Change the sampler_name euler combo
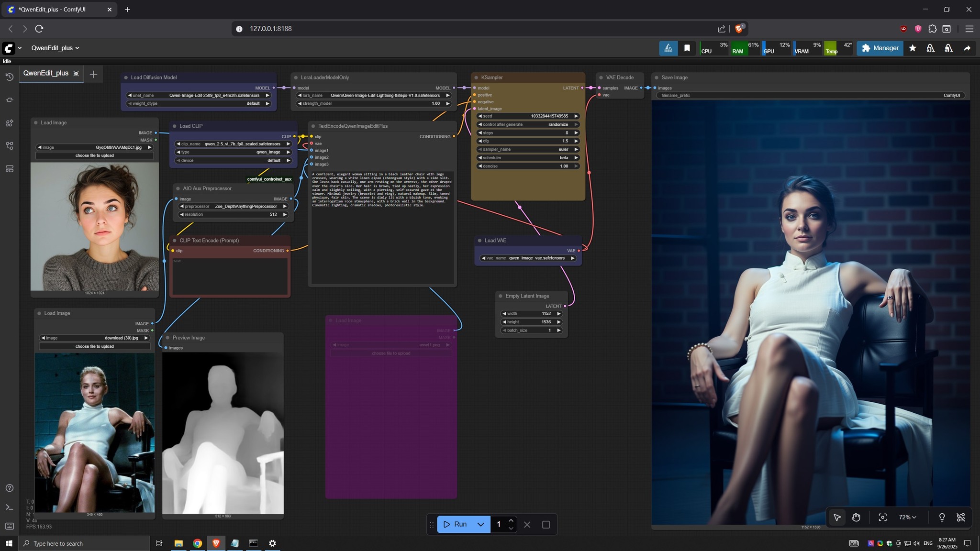The width and height of the screenshot is (980, 551). [528, 149]
